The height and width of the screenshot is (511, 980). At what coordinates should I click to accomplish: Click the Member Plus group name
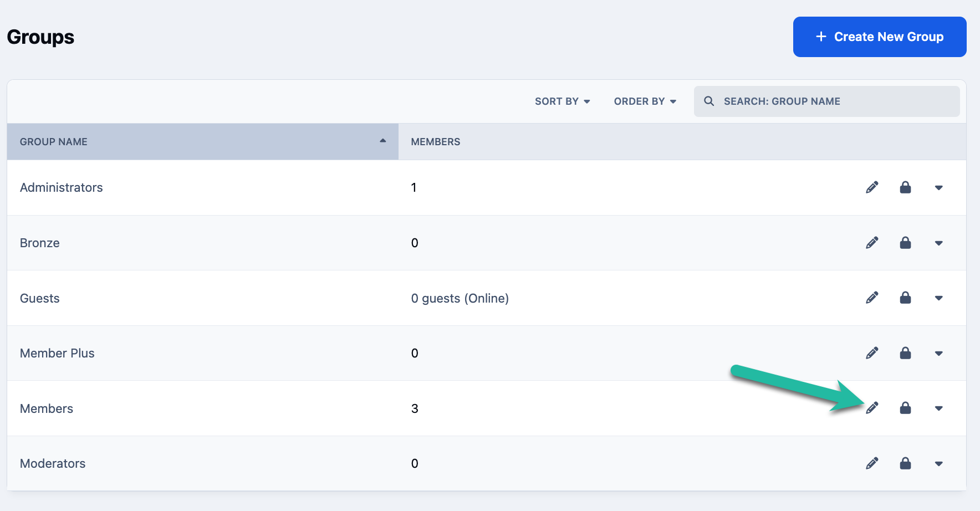[57, 353]
